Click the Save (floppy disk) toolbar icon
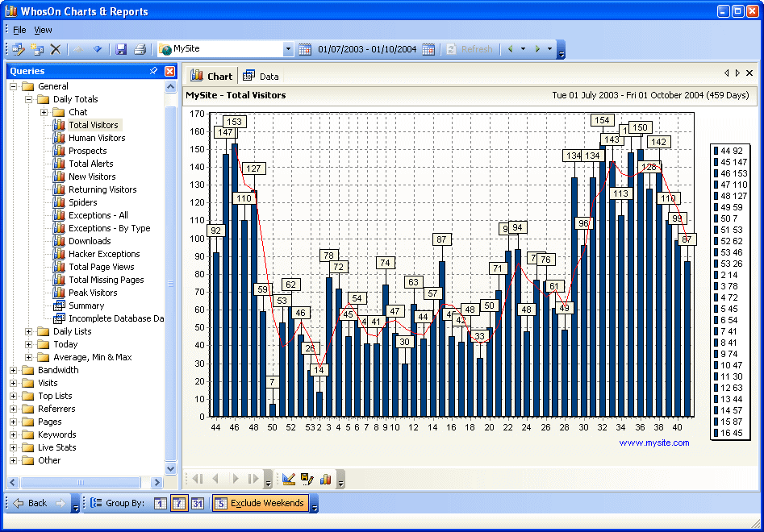The image size is (764, 532). point(121,49)
